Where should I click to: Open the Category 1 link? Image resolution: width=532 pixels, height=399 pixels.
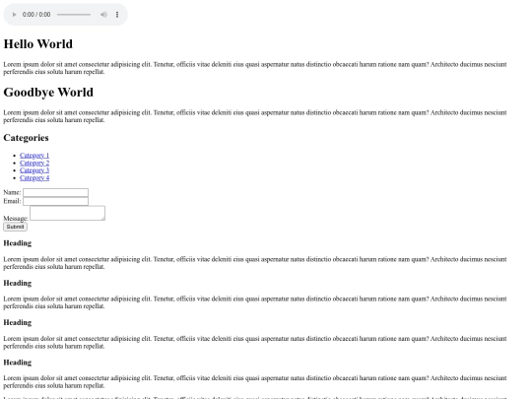click(34, 156)
